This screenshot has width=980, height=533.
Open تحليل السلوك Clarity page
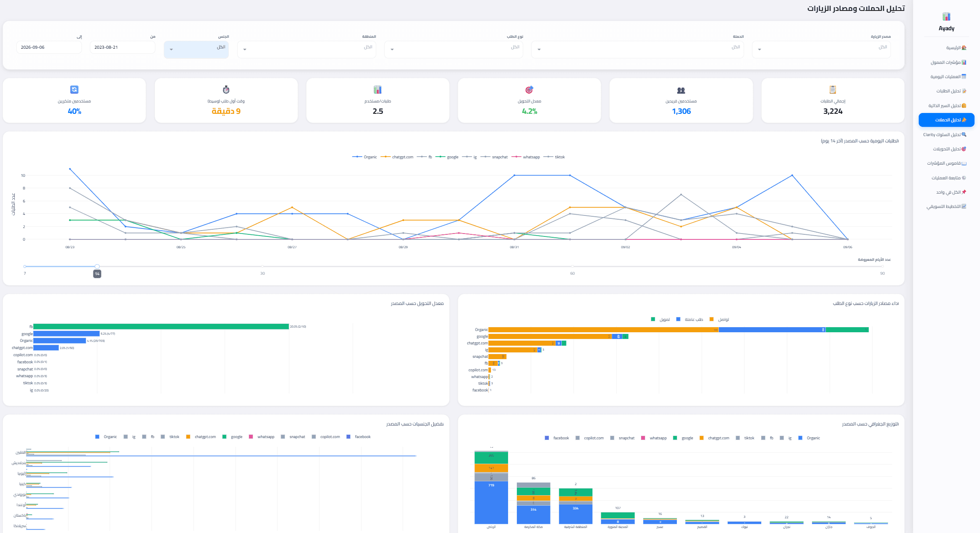pos(946,134)
